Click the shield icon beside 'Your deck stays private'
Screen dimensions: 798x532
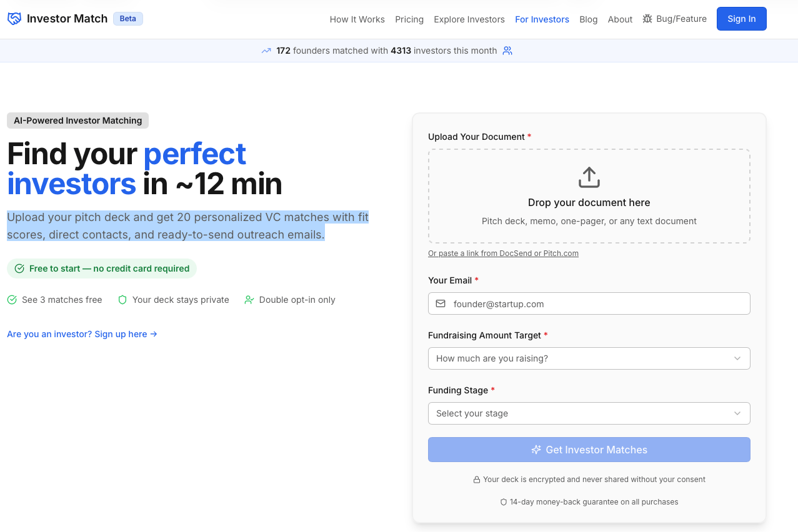(122, 300)
